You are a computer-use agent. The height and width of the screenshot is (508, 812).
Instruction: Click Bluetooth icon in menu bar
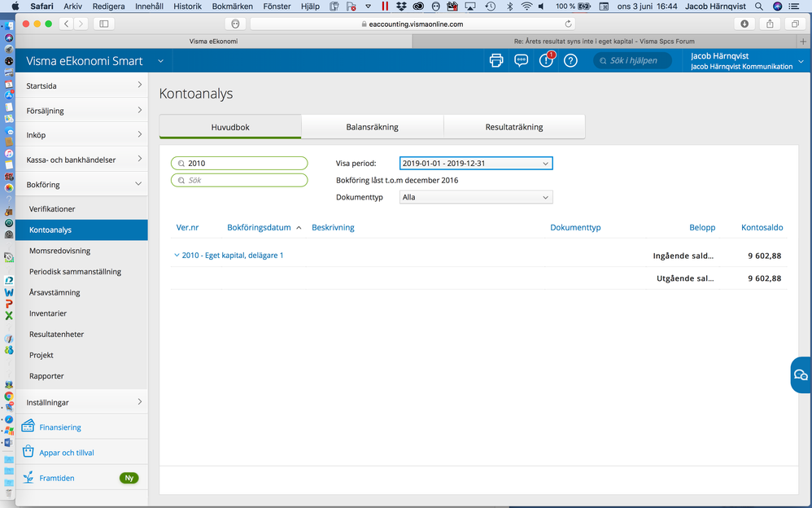[509, 7]
